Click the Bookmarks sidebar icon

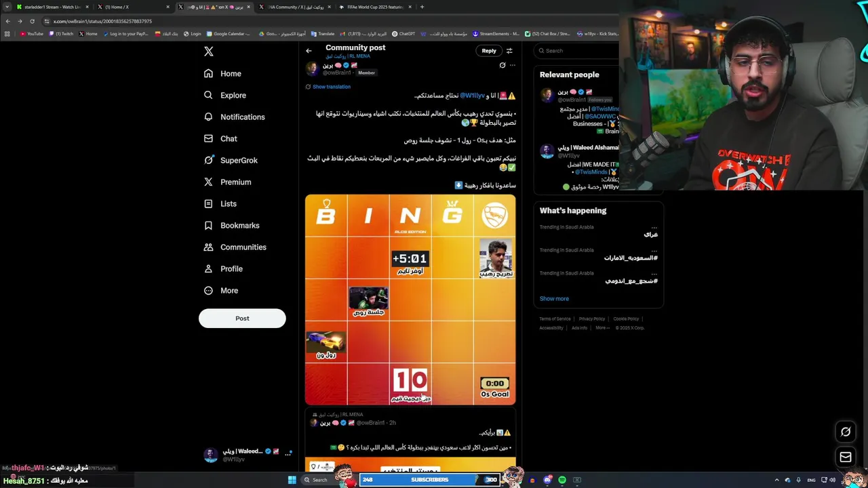tap(208, 225)
